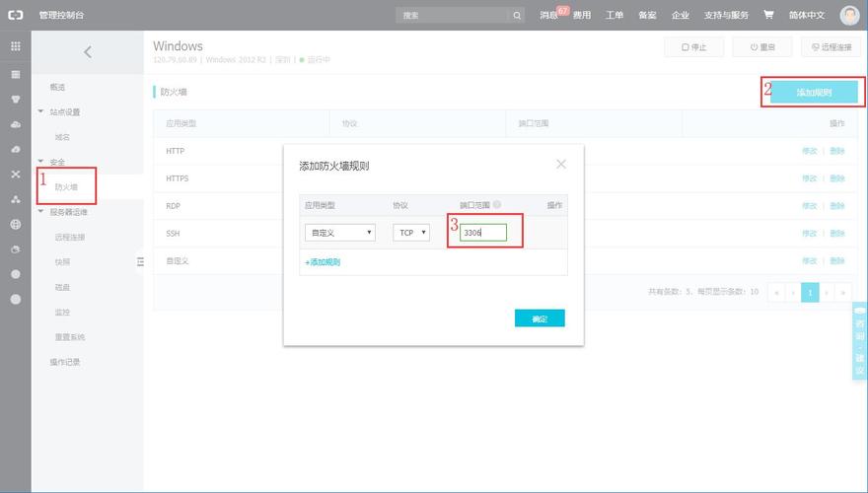868x493 pixels.
Task: Select 概览 in the sidebar
Action: (57, 87)
